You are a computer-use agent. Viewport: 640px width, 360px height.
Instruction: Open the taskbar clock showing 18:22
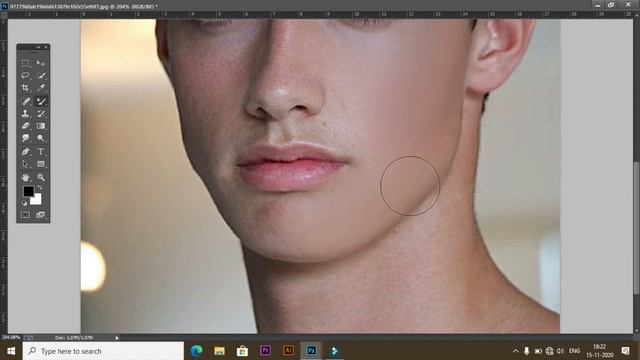coord(600,351)
